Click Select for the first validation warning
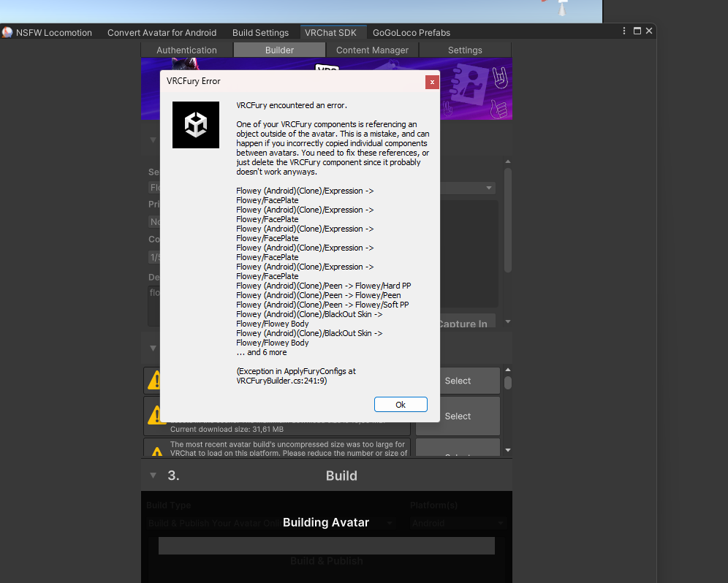Screen dimensions: 728x583 click(458, 381)
